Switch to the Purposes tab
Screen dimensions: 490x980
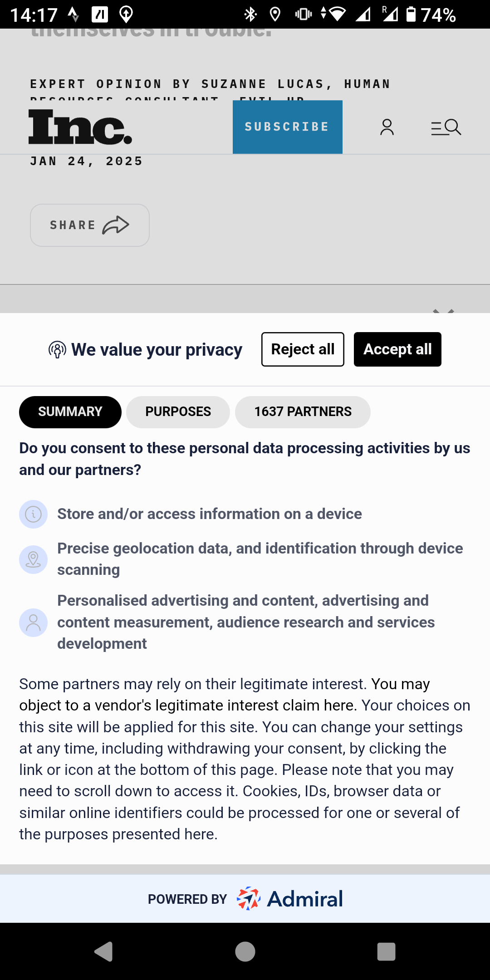coord(178,412)
